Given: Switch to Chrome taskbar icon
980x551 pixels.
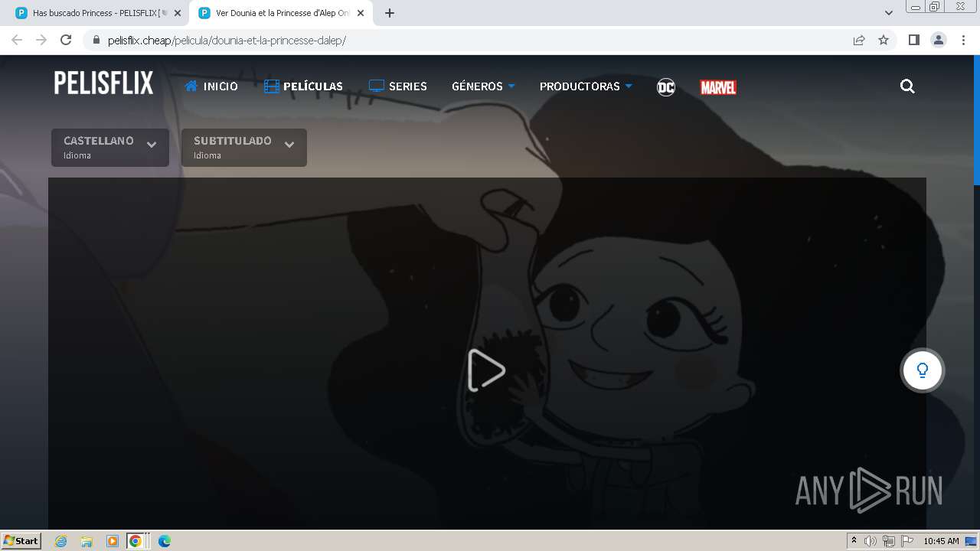Looking at the screenshot, I should (x=136, y=541).
